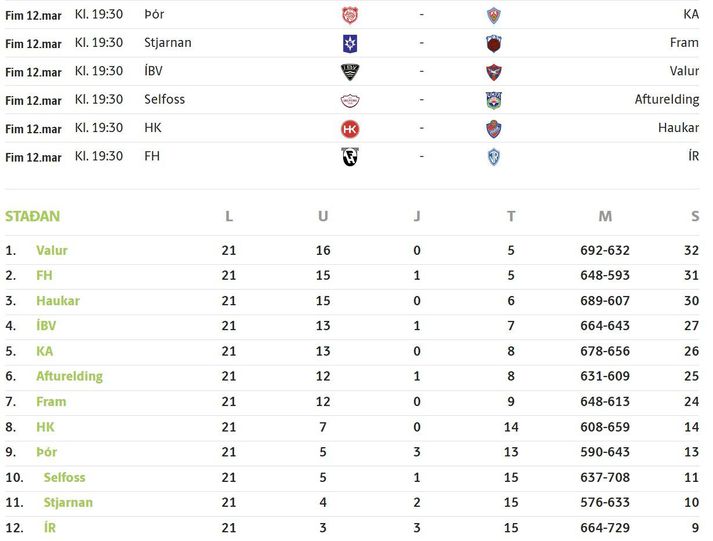The image size is (713, 541).
Task: Click the STAÐAN standings heading
Action: [32, 216]
